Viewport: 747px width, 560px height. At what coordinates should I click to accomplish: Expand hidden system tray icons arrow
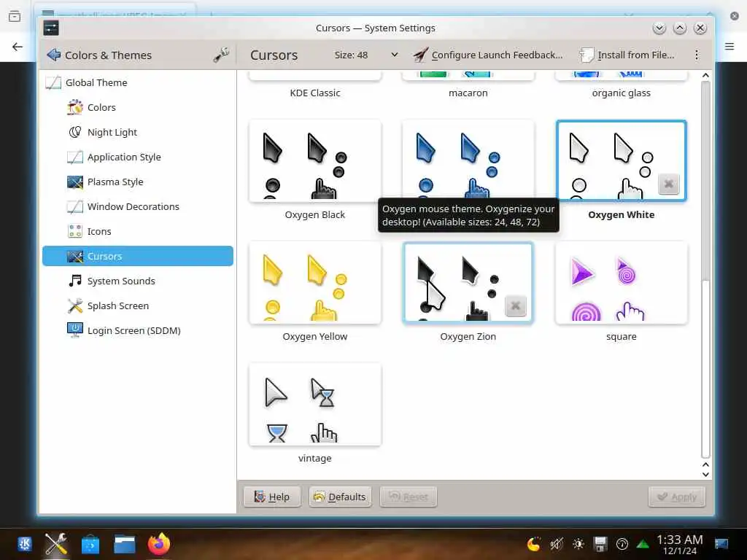643,544
